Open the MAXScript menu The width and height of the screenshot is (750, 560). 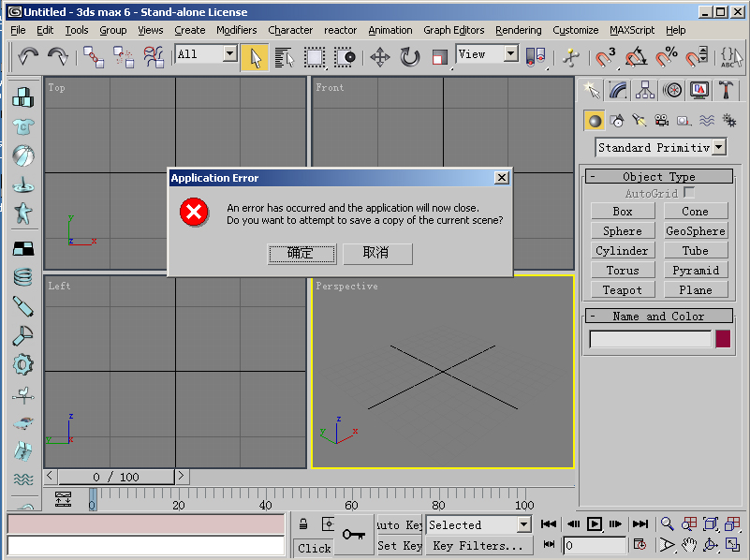[x=632, y=30]
